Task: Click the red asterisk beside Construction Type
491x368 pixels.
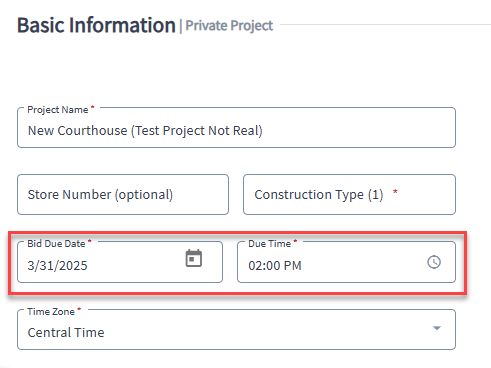Action: (x=395, y=192)
